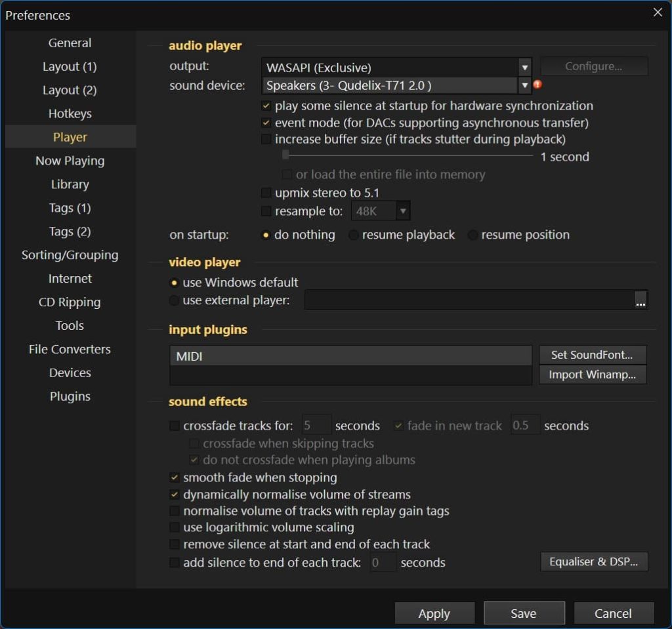Select resume playback on startup
The height and width of the screenshot is (629, 672).
[354, 235]
